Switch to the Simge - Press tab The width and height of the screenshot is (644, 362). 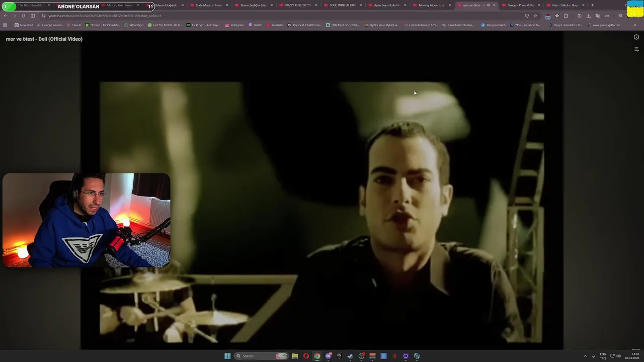coord(520,5)
